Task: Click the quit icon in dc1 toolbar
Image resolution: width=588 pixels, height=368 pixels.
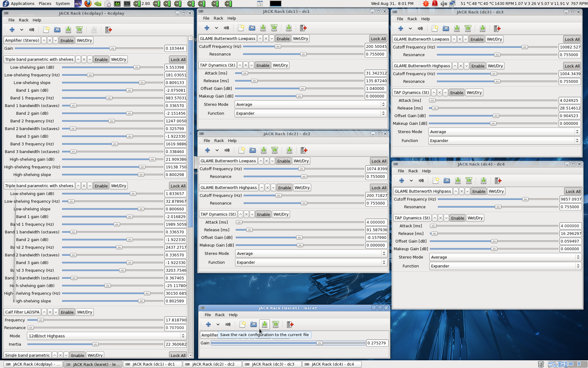Action: 303,28
